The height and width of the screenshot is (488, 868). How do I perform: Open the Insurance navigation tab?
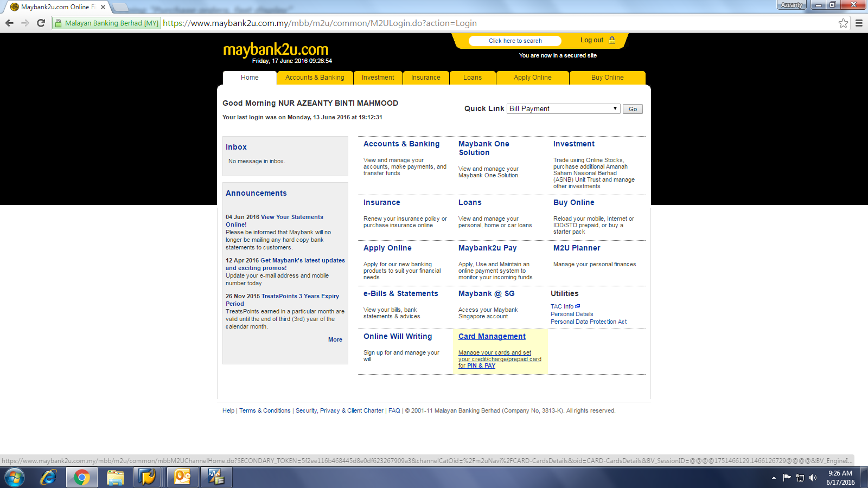coord(426,78)
